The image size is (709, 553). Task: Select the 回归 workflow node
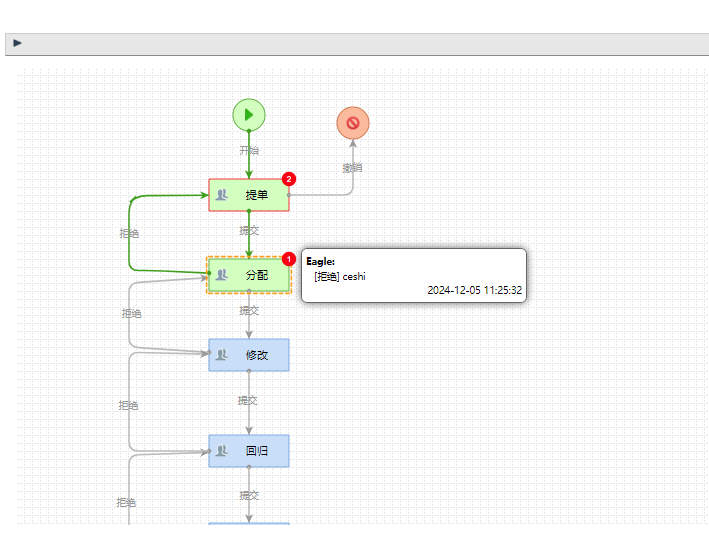249,451
